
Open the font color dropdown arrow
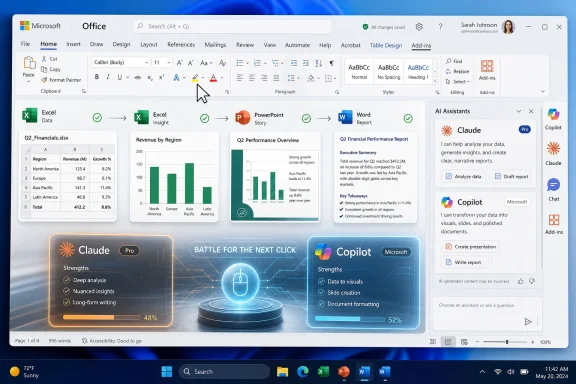[x=222, y=78]
